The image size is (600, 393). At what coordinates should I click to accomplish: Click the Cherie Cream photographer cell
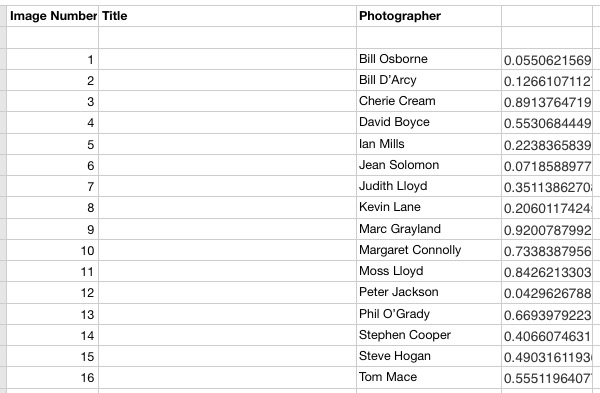click(429, 101)
